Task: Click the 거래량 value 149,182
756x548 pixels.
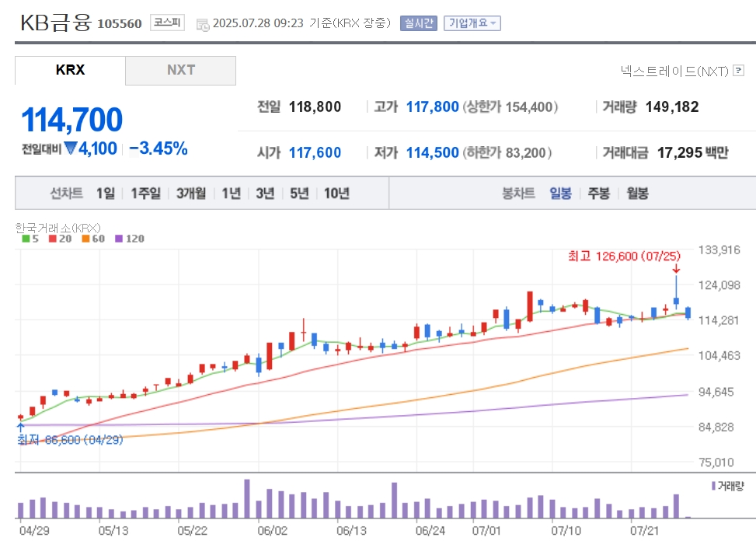Action: click(672, 106)
